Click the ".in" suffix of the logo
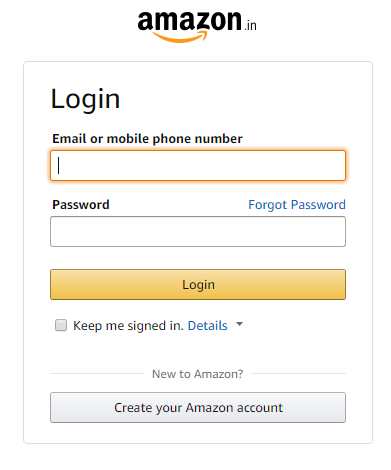This screenshot has height=470, width=391. click(x=250, y=25)
